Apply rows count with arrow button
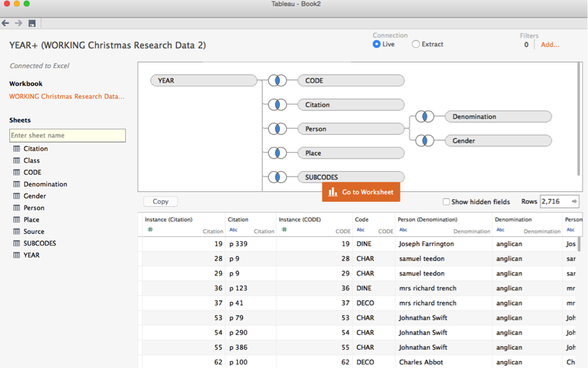 [x=574, y=202]
